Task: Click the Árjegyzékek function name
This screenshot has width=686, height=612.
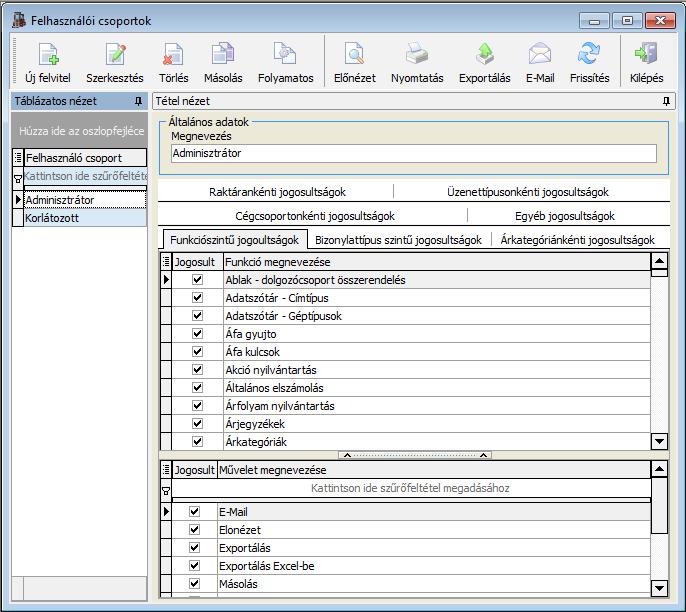Action: click(255, 424)
